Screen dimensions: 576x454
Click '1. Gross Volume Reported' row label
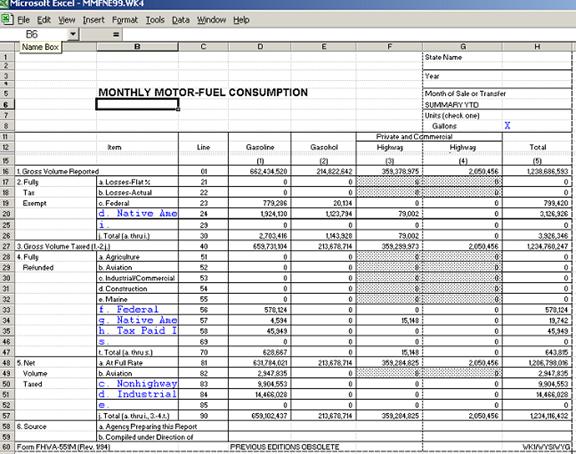coord(58,172)
